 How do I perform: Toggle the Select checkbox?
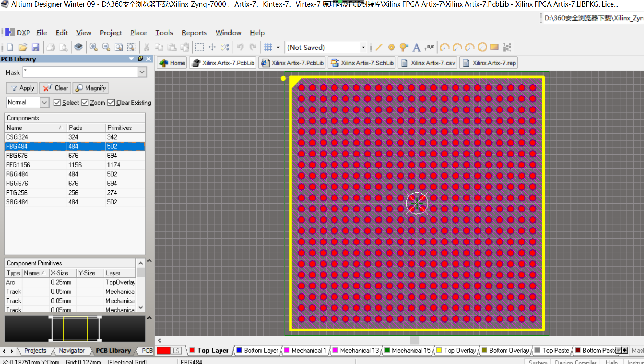(x=57, y=103)
